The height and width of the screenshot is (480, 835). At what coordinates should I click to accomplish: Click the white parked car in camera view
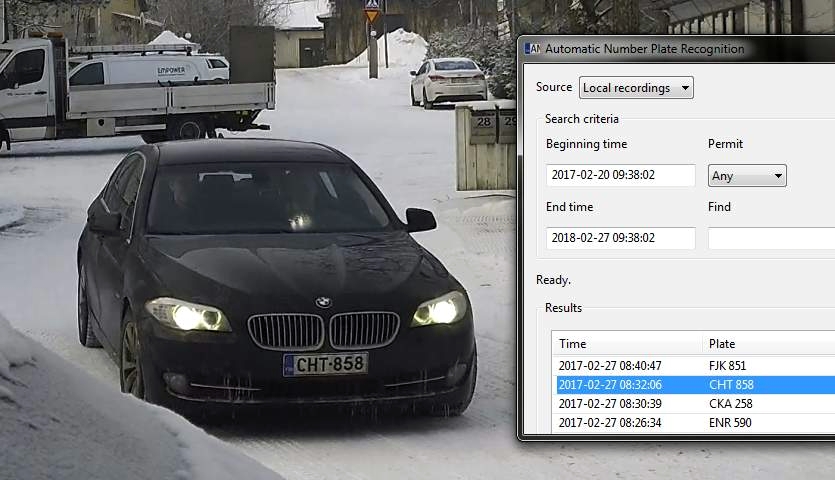point(448,80)
